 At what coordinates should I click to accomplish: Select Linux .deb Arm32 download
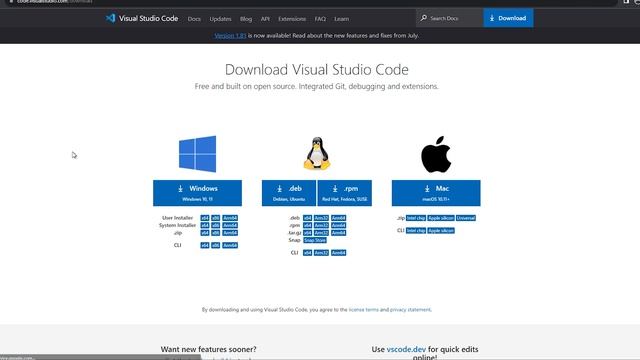pos(321,218)
